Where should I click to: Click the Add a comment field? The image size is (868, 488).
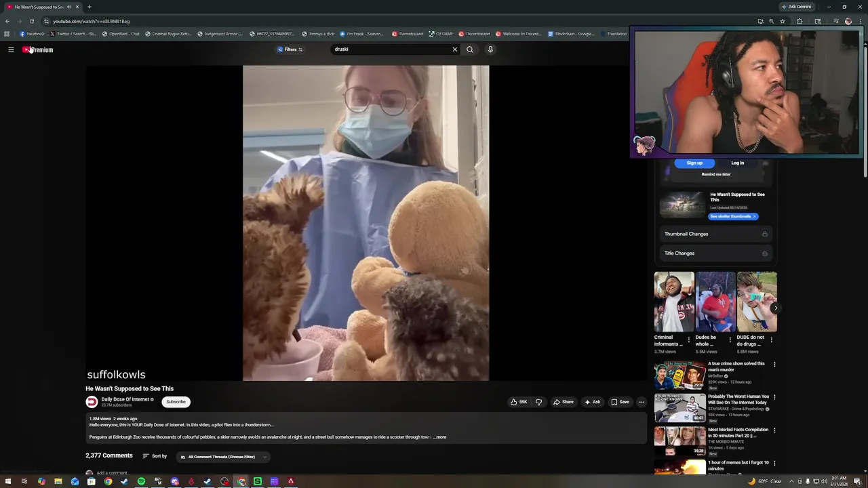[112, 473]
